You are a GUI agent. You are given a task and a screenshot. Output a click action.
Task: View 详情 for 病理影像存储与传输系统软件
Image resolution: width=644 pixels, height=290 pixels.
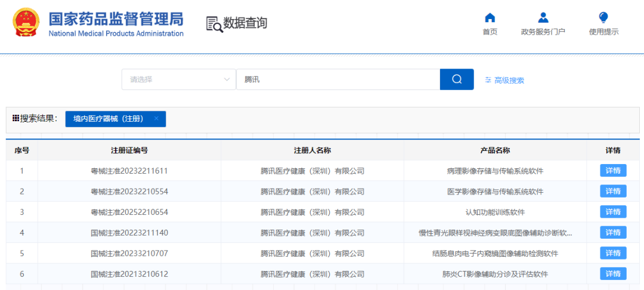[x=613, y=171]
